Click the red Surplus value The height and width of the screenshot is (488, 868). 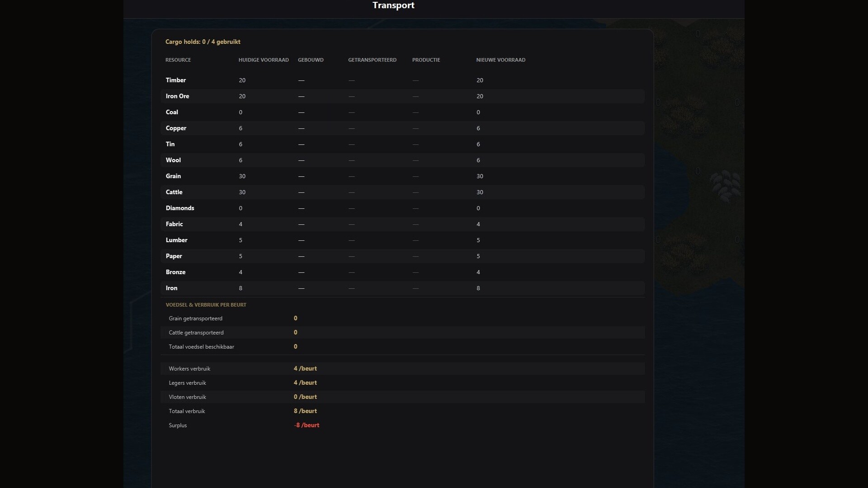coord(307,425)
